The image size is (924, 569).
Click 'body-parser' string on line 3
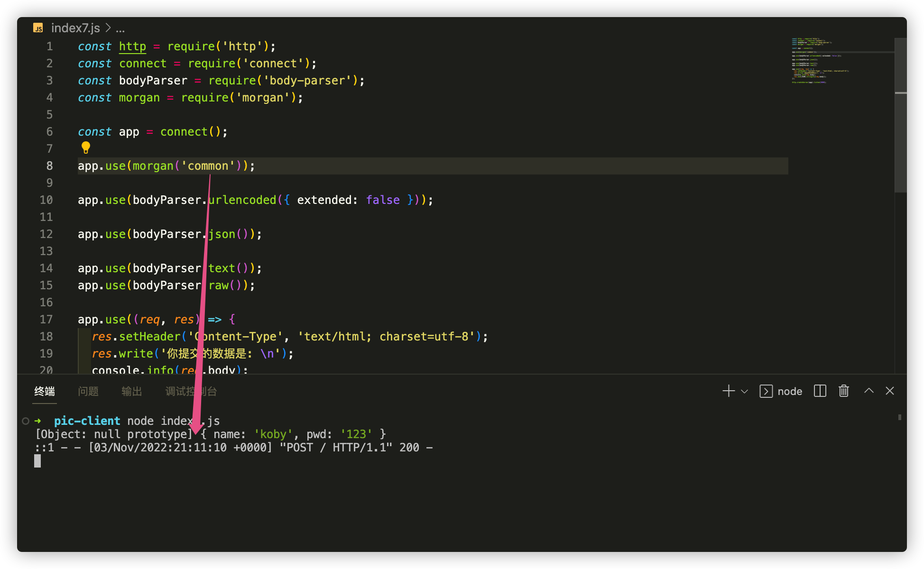(307, 81)
